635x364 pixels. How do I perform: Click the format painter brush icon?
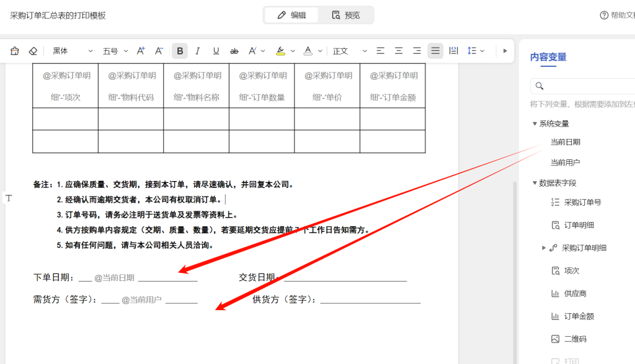tap(15, 51)
